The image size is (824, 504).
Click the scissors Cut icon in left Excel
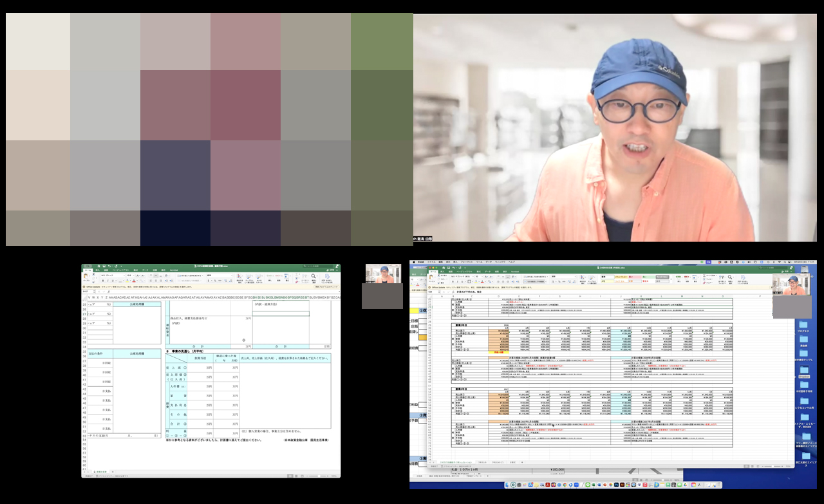point(94,274)
